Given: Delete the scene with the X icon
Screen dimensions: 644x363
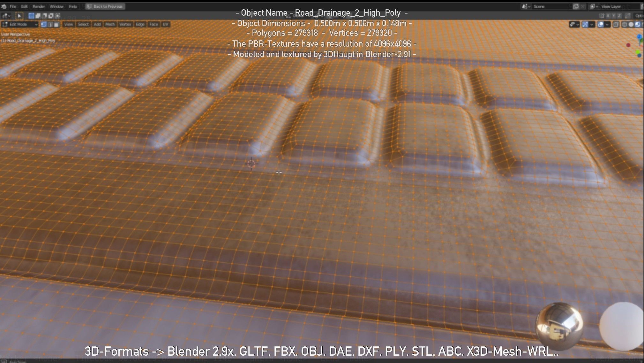Looking at the screenshot, I should (x=583, y=6).
